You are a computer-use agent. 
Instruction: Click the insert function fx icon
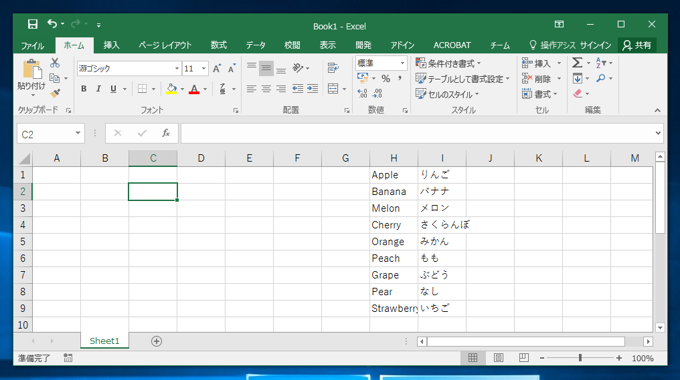click(x=166, y=134)
